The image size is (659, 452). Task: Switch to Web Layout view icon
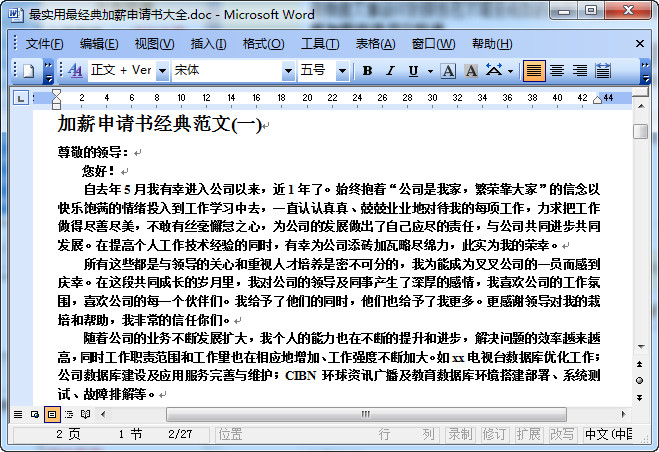[35, 415]
